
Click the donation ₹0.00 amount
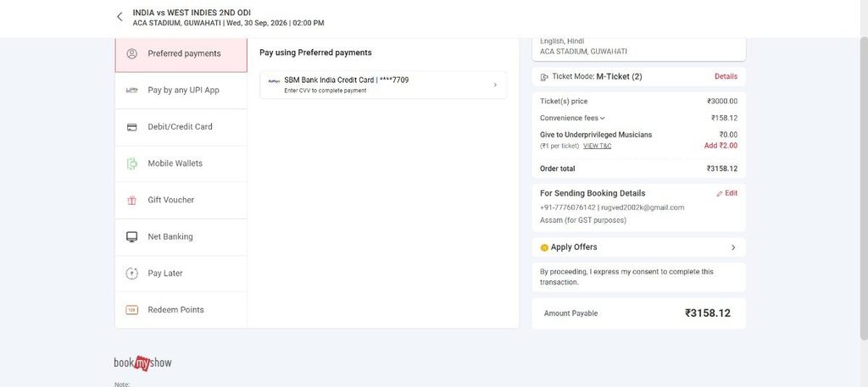[728, 135]
